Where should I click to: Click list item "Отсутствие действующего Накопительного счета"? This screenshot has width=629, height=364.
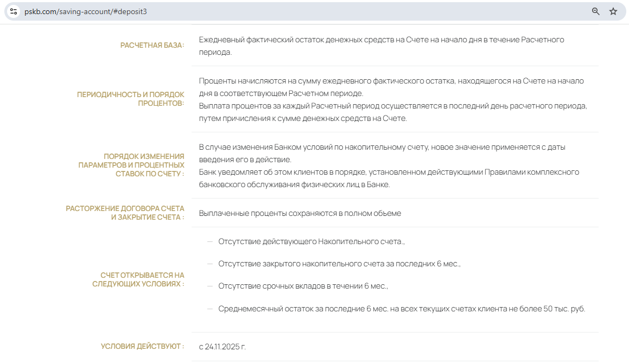point(311,241)
